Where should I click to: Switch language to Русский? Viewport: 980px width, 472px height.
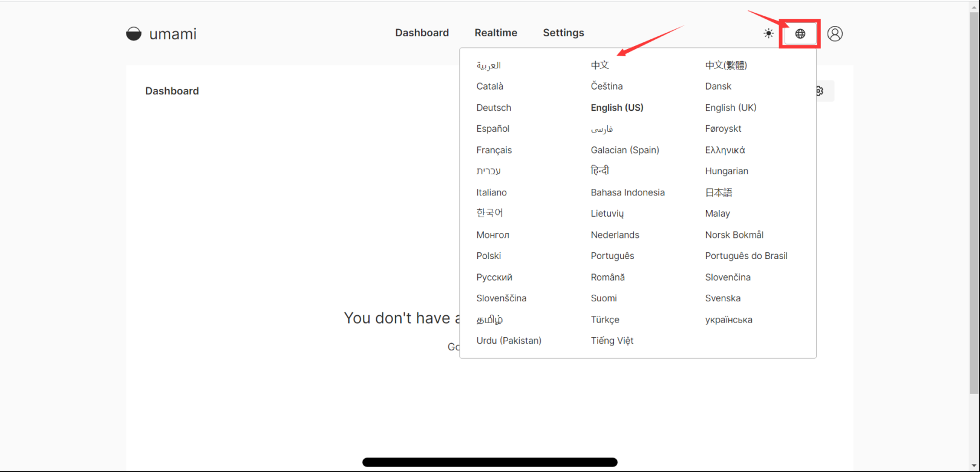click(494, 277)
